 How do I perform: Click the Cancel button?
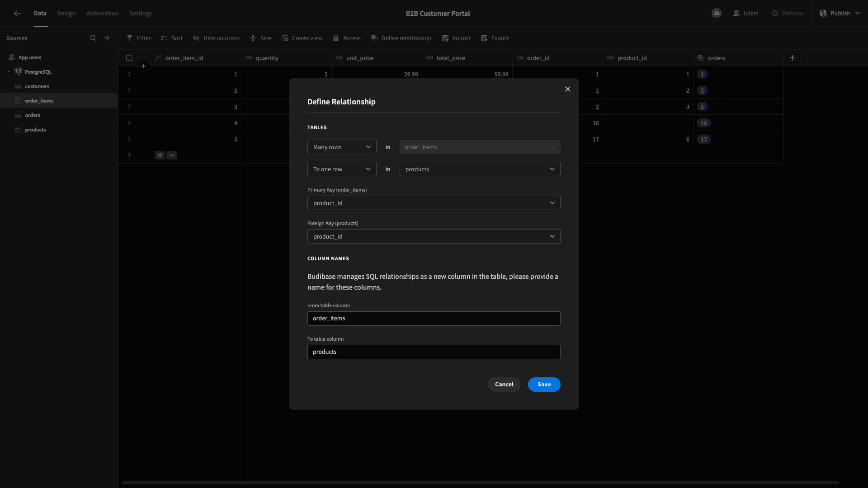504,385
